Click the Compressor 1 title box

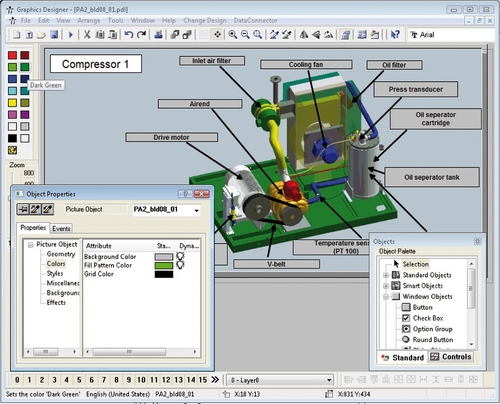coord(96,64)
